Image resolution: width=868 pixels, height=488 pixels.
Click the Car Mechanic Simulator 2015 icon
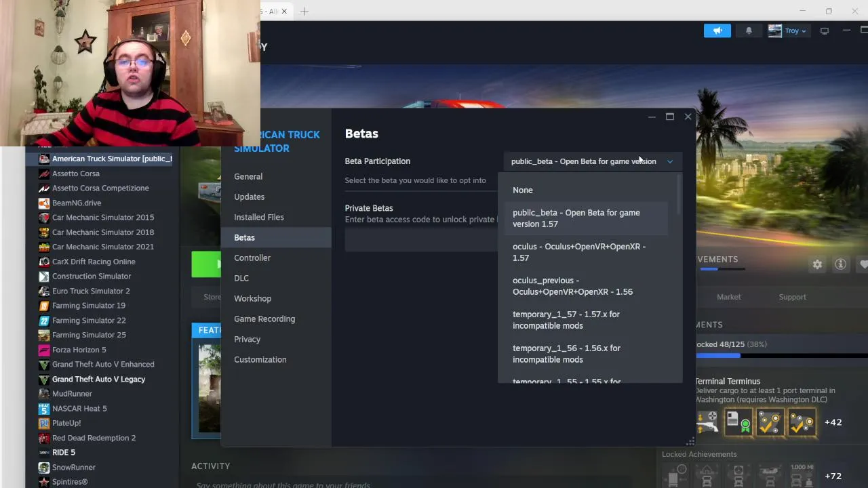click(44, 218)
